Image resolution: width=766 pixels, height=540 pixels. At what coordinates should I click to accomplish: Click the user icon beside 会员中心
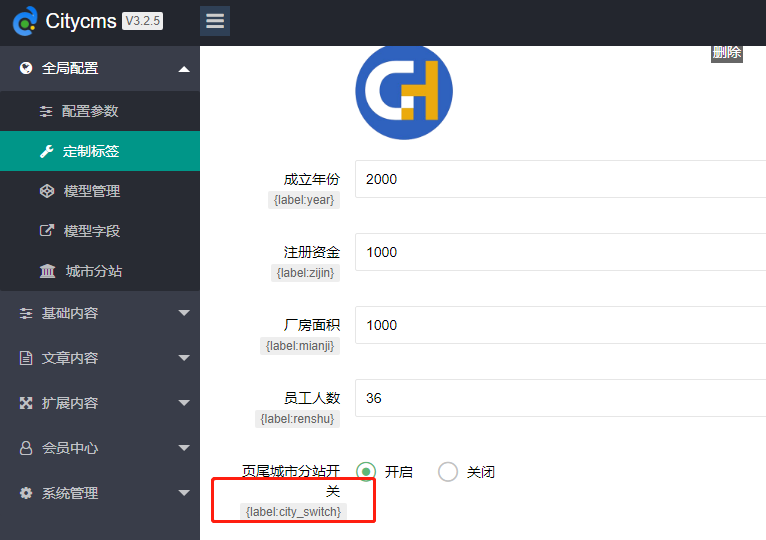[x=26, y=448]
